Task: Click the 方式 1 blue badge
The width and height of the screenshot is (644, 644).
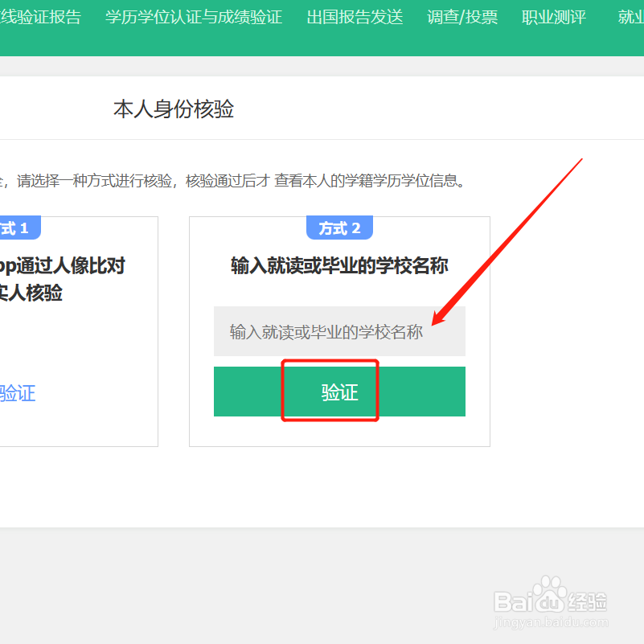Action: (x=20, y=228)
